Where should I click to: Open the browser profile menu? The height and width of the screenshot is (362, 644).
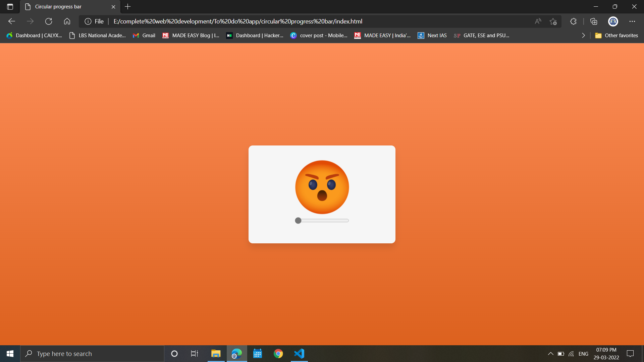coord(613,21)
